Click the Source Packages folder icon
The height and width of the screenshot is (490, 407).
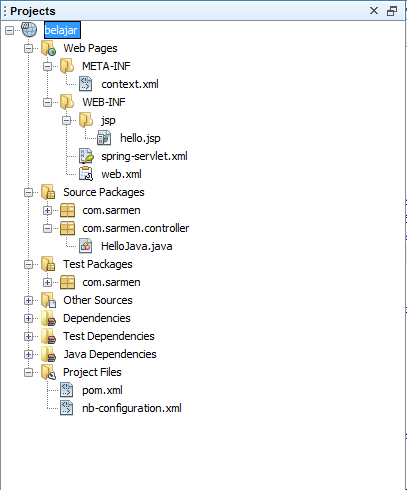pyautogui.click(x=48, y=192)
